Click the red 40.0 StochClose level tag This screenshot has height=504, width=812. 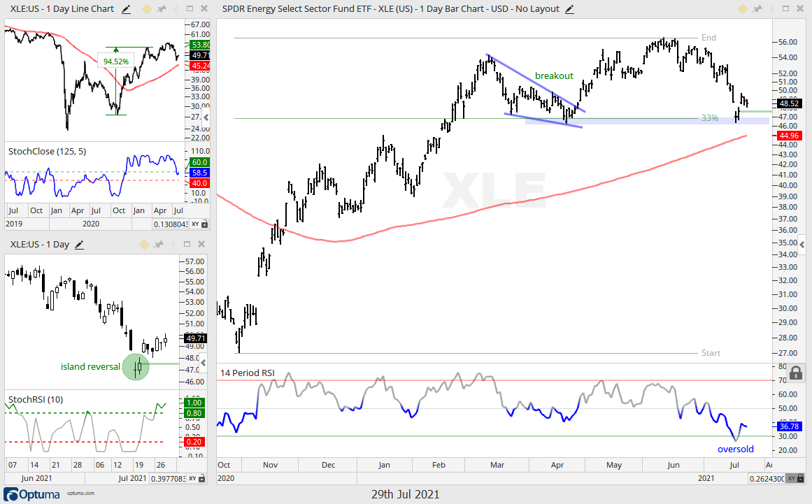[199, 183]
